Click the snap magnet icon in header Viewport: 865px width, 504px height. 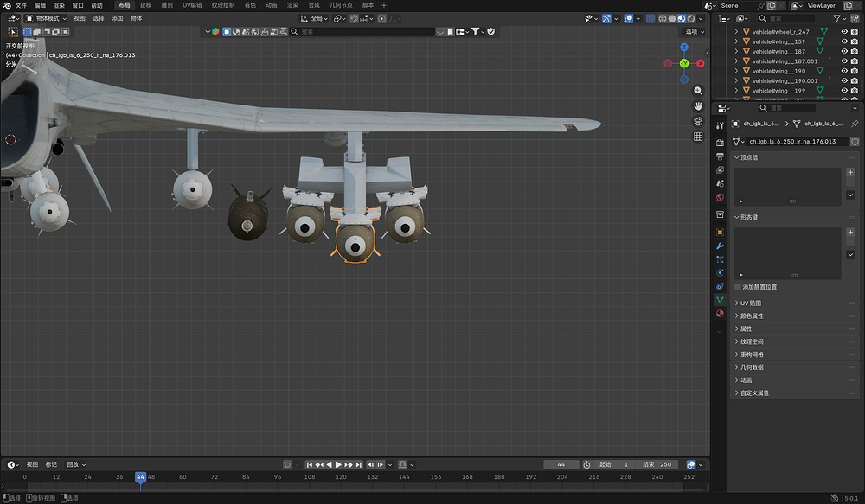pyautogui.click(x=352, y=18)
